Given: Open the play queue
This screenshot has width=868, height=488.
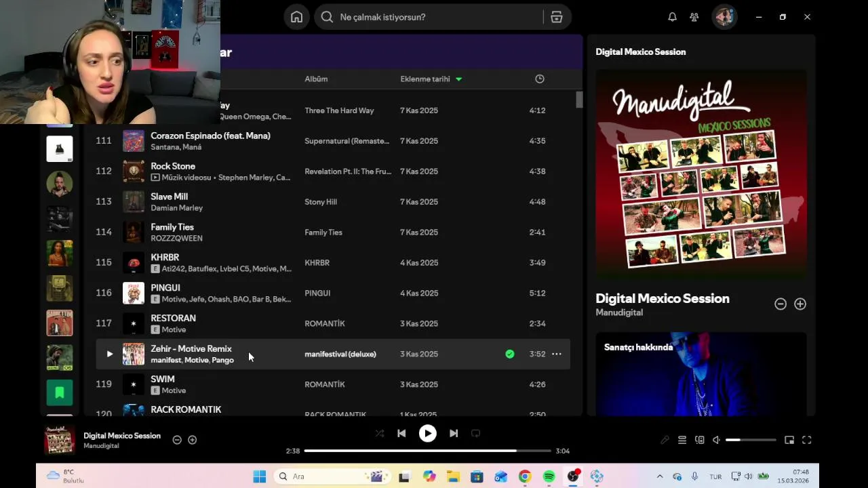Looking at the screenshot, I should [x=682, y=440].
